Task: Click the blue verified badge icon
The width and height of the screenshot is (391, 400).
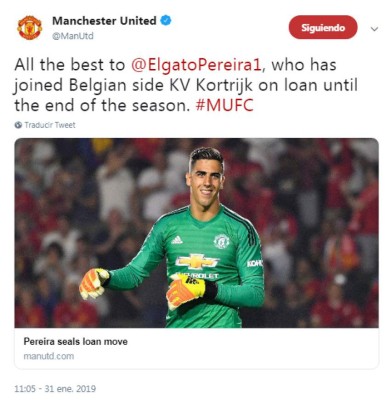Action: 166,20
